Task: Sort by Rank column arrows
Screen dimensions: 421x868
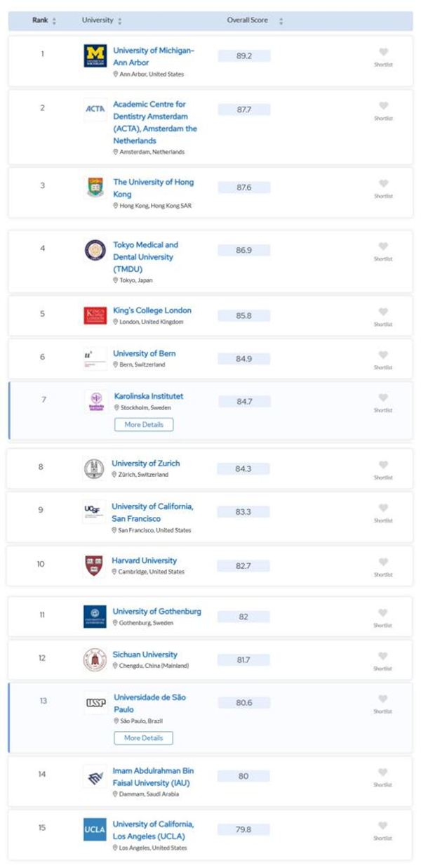Action: (54, 21)
